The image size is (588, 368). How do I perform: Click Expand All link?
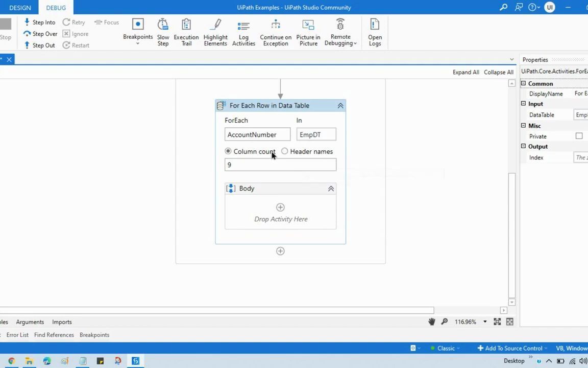pyautogui.click(x=465, y=72)
